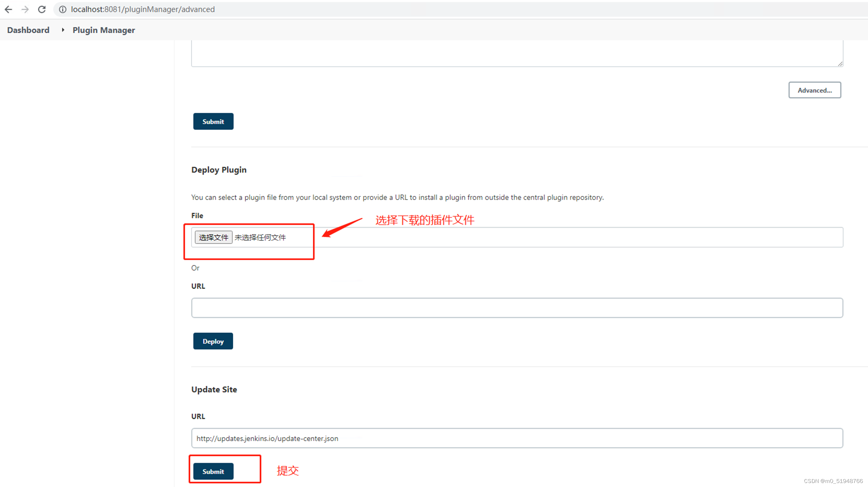This screenshot has width=868, height=487.
Task: View site information icon in address bar
Action: 63,9
